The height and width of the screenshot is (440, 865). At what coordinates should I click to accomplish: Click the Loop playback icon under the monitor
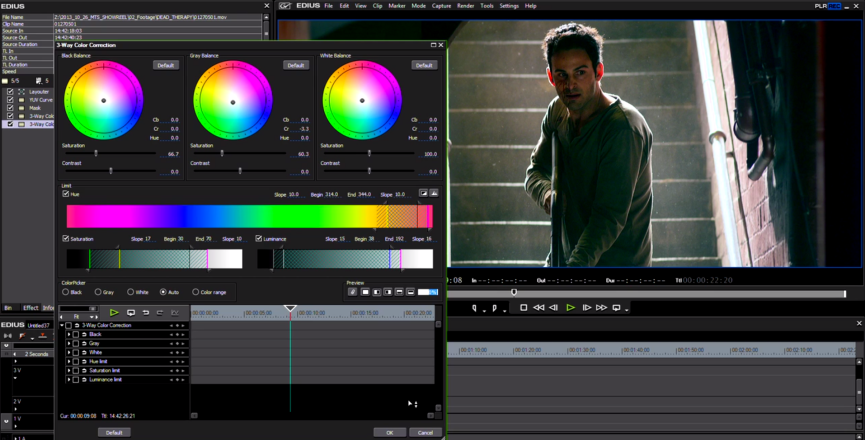[617, 308]
